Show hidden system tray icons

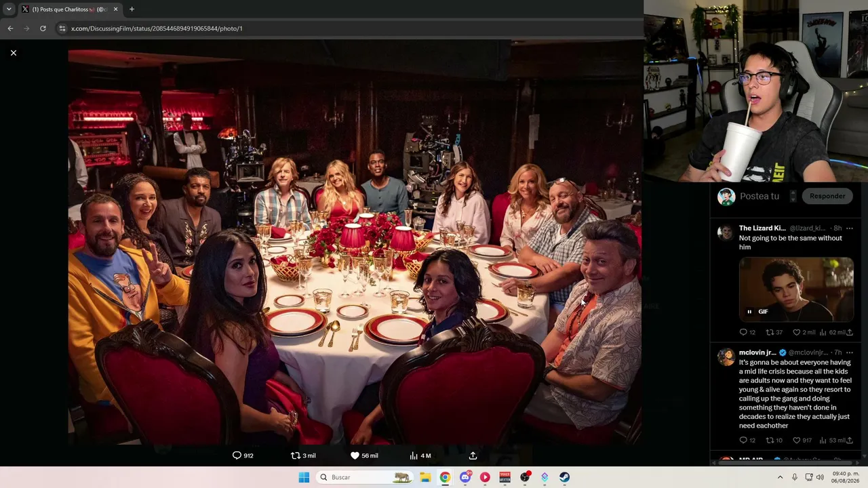pyautogui.click(x=780, y=477)
